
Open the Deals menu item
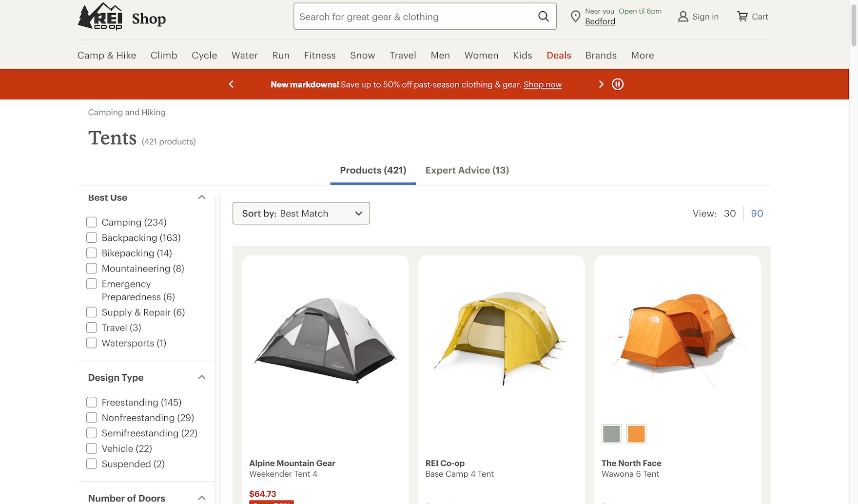click(x=558, y=56)
